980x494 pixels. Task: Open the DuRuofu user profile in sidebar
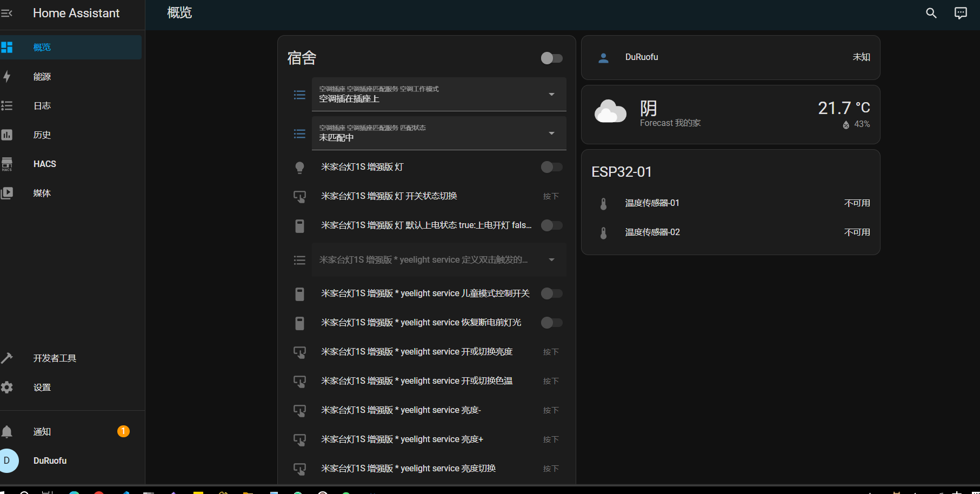click(x=50, y=460)
